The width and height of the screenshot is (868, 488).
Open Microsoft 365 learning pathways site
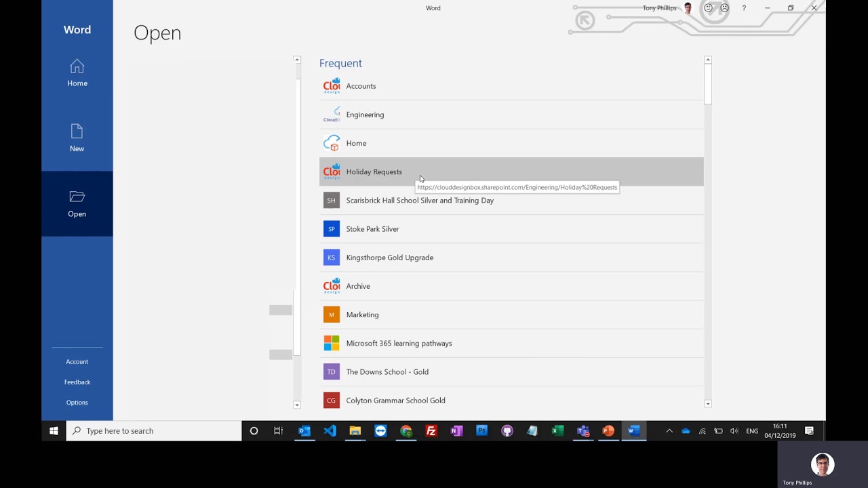pyautogui.click(x=511, y=343)
